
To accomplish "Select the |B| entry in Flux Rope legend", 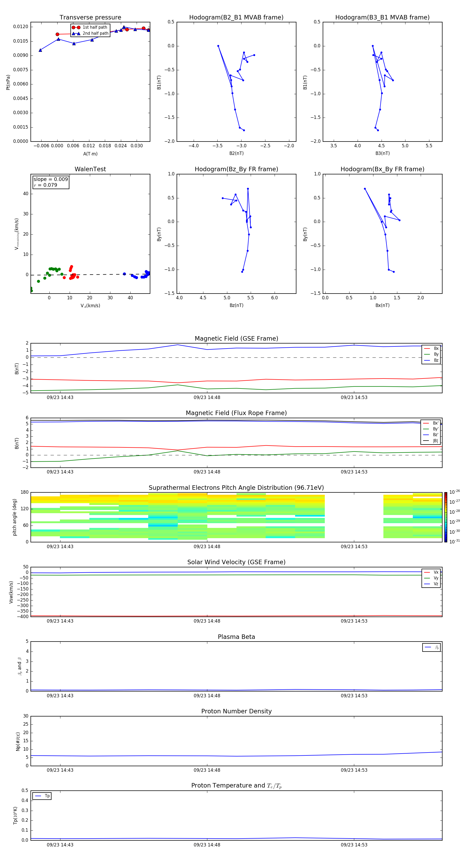I will pos(431,441).
